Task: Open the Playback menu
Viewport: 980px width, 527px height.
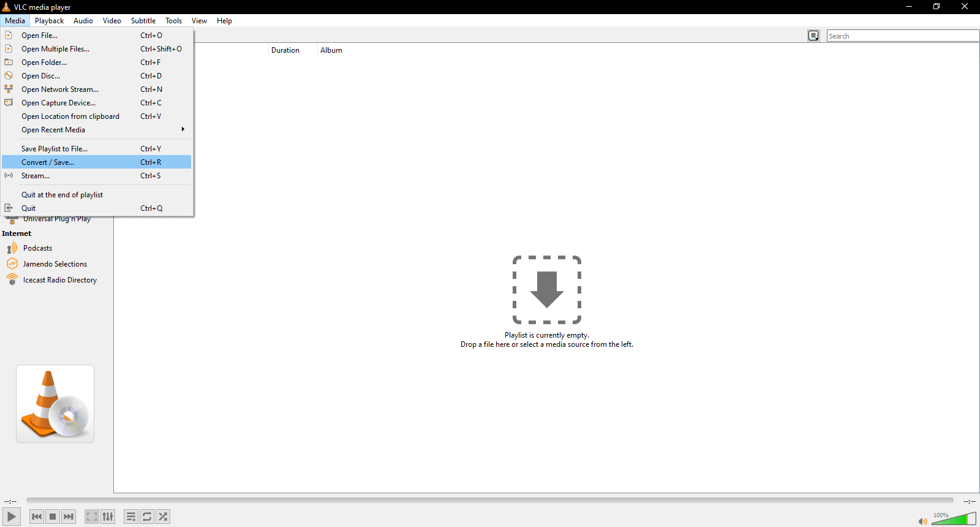Action: [x=49, y=20]
